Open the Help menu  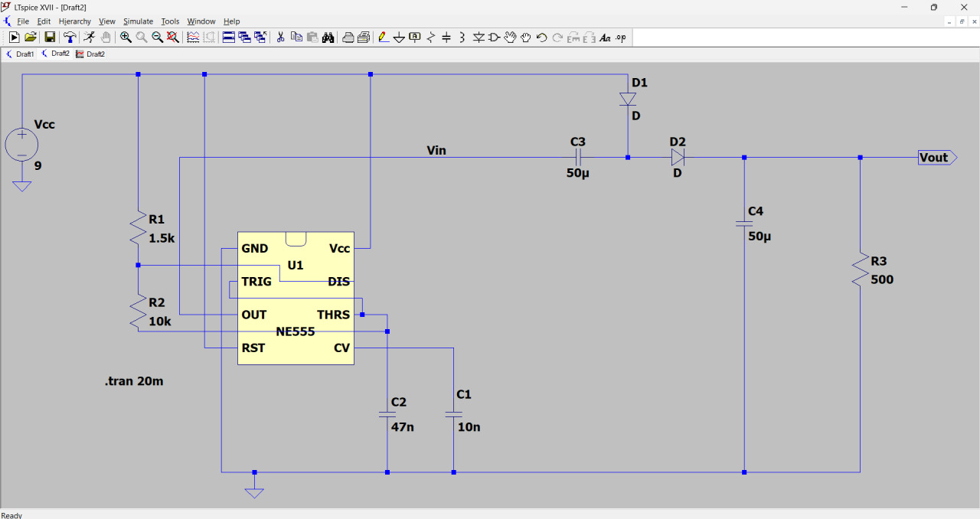tap(231, 21)
